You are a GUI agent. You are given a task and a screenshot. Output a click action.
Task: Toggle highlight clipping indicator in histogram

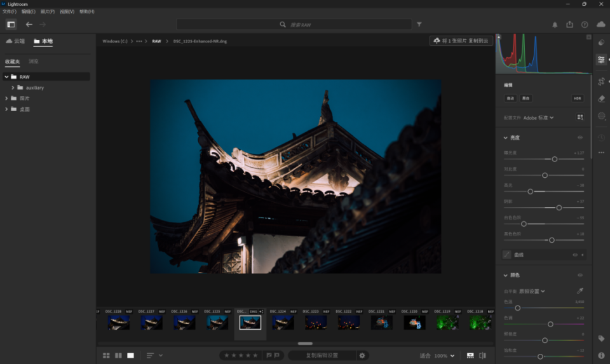tap(588, 37)
